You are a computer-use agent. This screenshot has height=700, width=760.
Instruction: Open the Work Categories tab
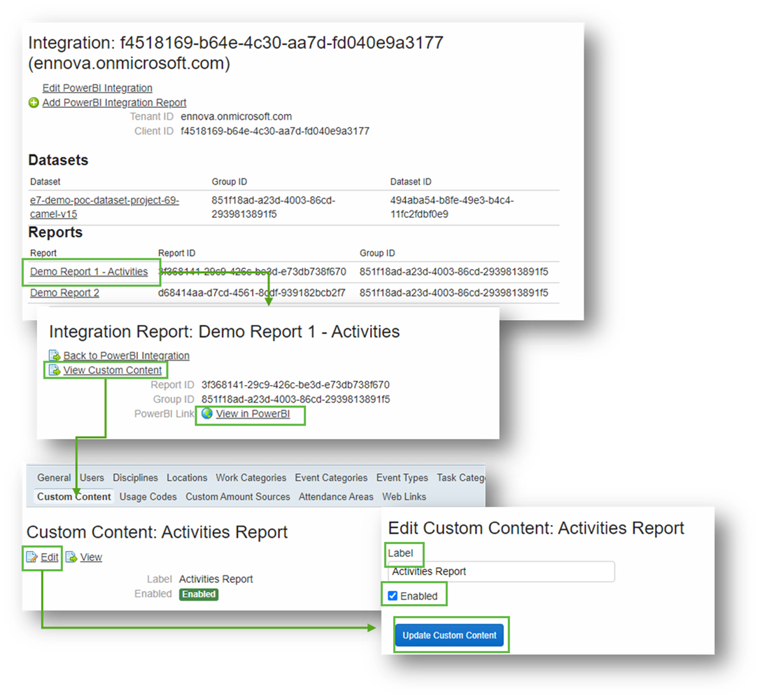(x=251, y=478)
